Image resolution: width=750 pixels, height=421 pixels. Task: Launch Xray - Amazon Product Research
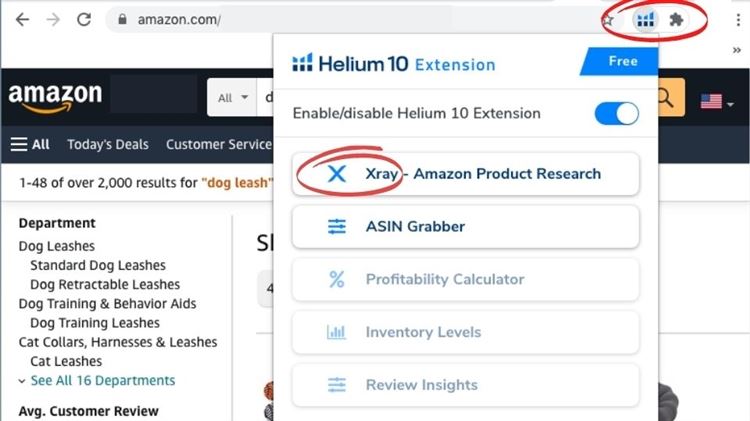click(x=465, y=174)
